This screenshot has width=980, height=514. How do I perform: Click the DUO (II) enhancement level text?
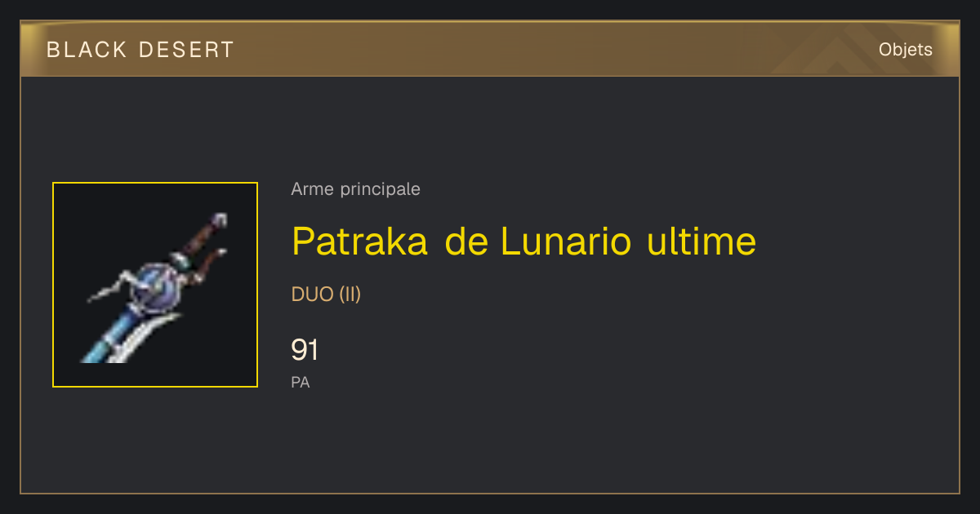[326, 295]
